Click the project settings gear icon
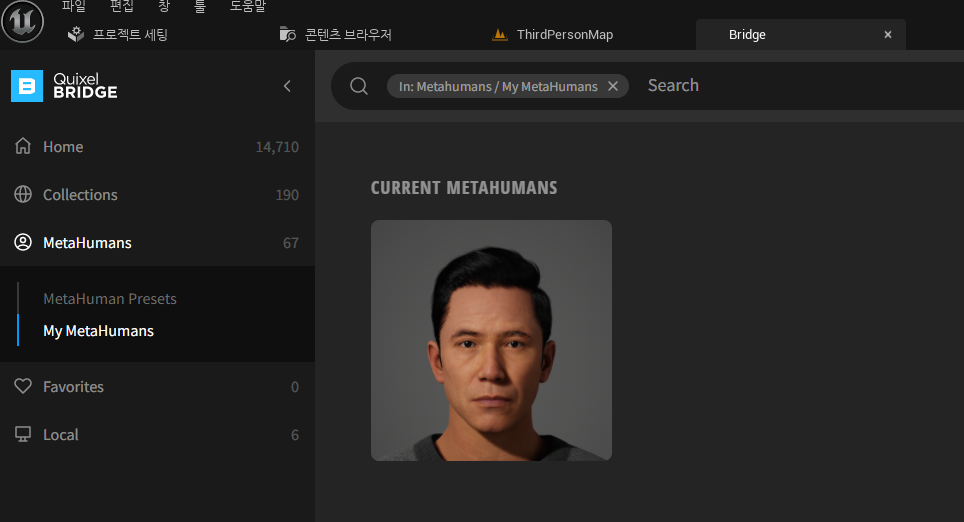 coord(76,34)
